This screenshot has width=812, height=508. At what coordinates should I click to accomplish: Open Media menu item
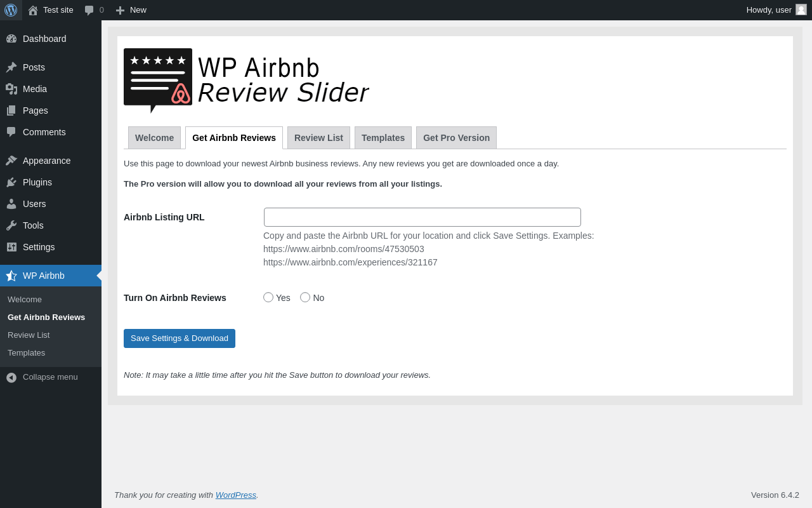coord(35,89)
